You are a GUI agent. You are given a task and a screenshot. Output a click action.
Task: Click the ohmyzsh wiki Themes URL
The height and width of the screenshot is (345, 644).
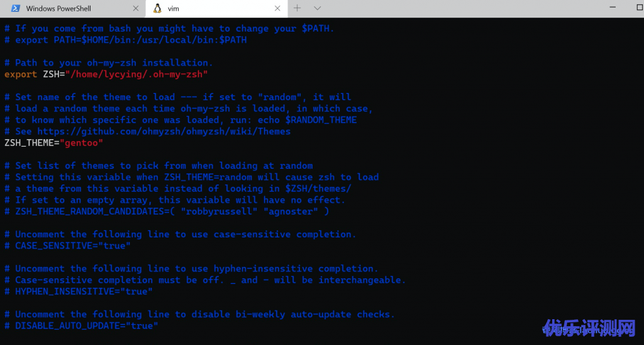click(164, 132)
